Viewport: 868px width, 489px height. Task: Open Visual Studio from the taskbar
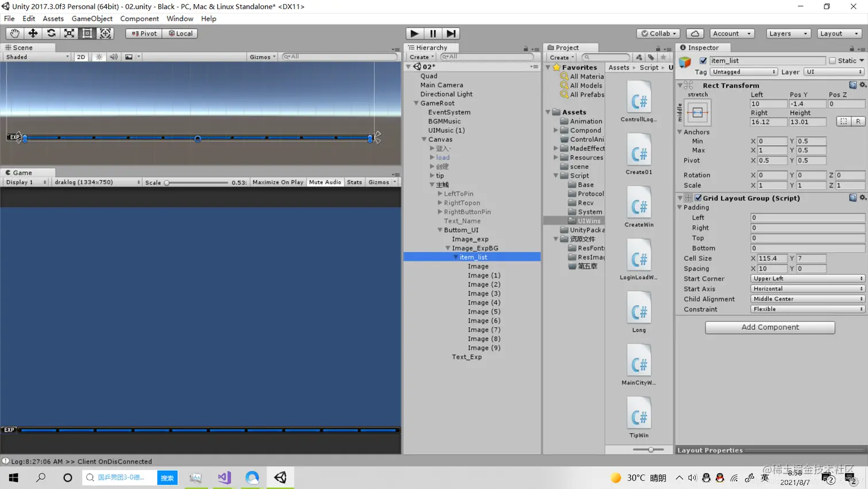[224, 478]
